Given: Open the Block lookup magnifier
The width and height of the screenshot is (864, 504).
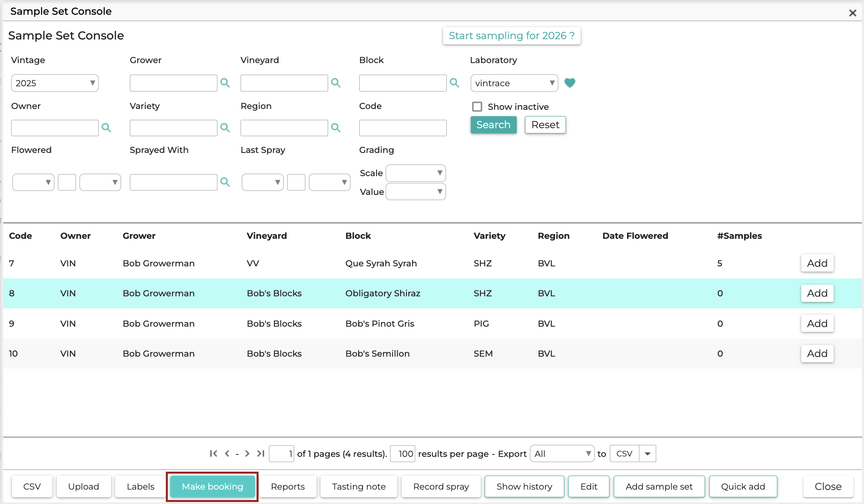Looking at the screenshot, I should [454, 83].
